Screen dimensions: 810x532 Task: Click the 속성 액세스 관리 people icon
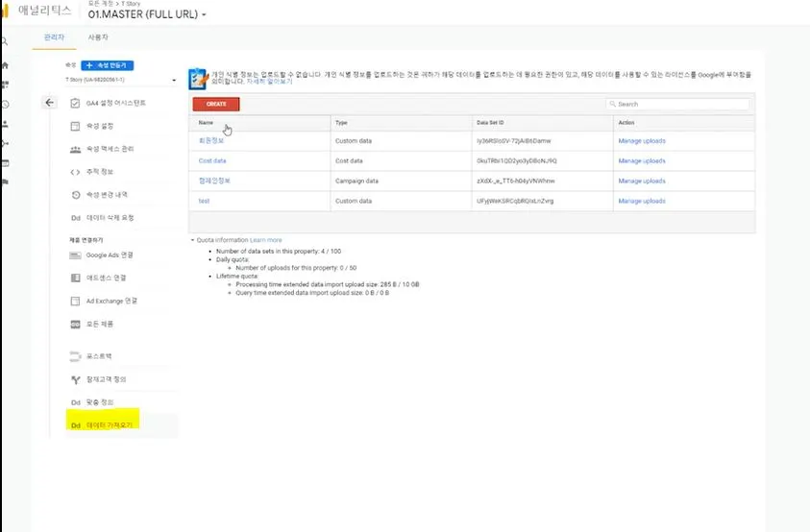tap(75, 149)
